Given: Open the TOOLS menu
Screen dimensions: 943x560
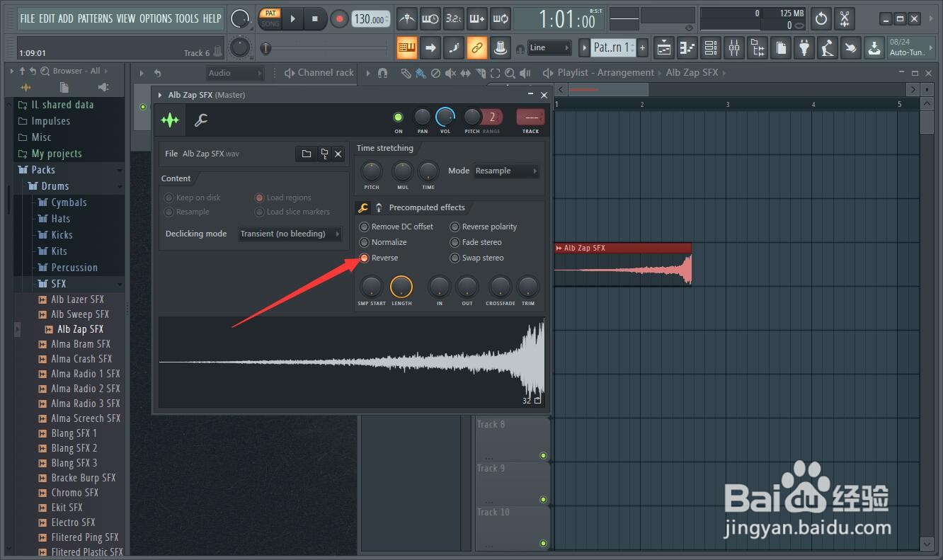Looking at the screenshot, I should [187, 18].
